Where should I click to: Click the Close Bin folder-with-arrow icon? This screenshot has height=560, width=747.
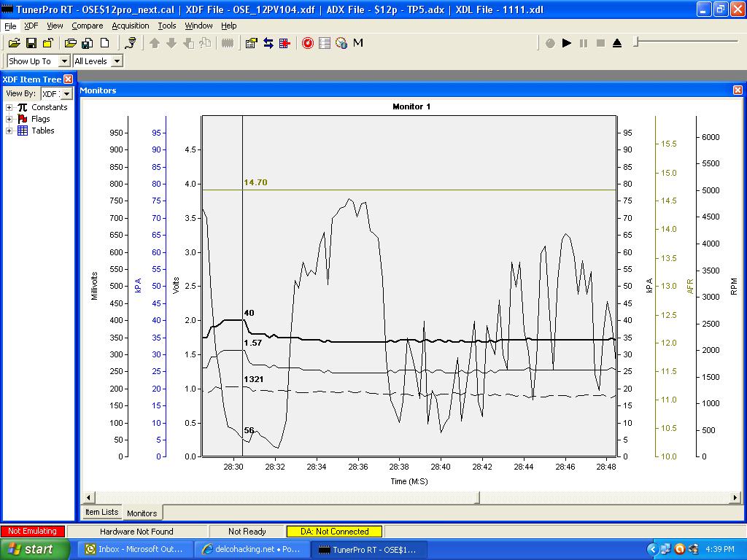[47, 43]
